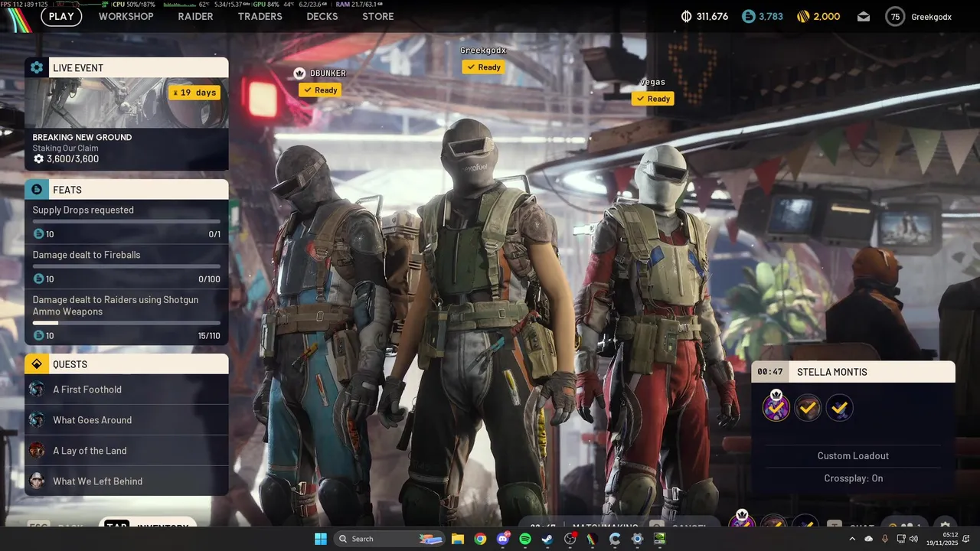Click the Ready badge under Greekgodx

click(x=483, y=67)
